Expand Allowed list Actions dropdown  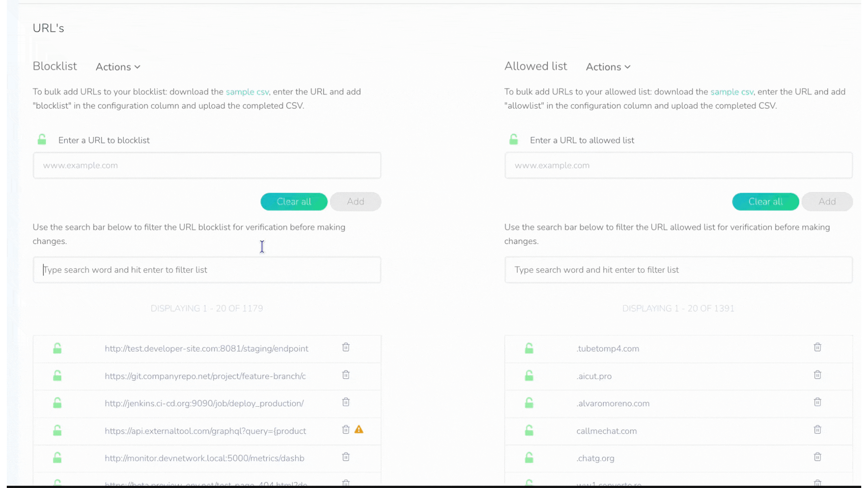pyautogui.click(x=608, y=67)
